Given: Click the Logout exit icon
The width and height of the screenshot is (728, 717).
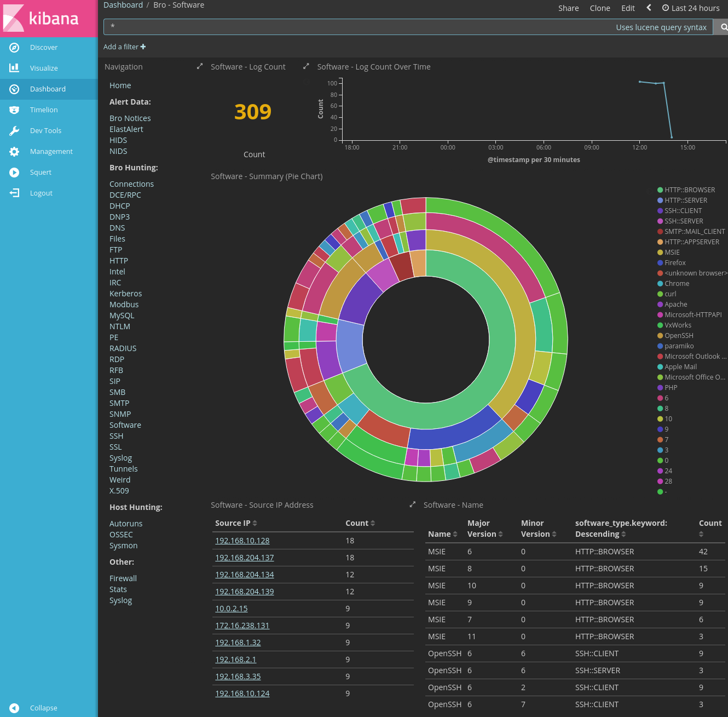Looking at the screenshot, I should point(14,193).
